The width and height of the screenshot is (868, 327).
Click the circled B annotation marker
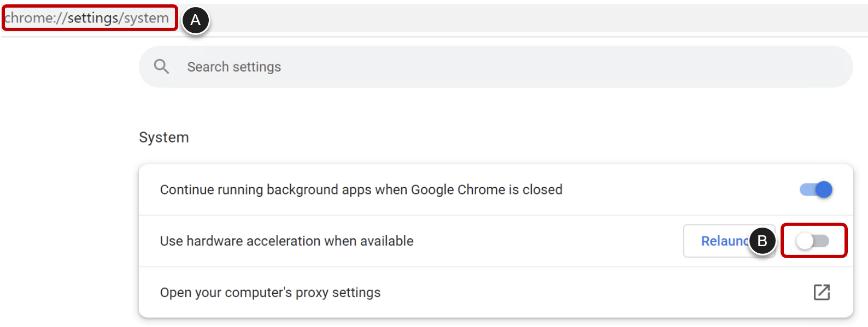click(762, 241)
